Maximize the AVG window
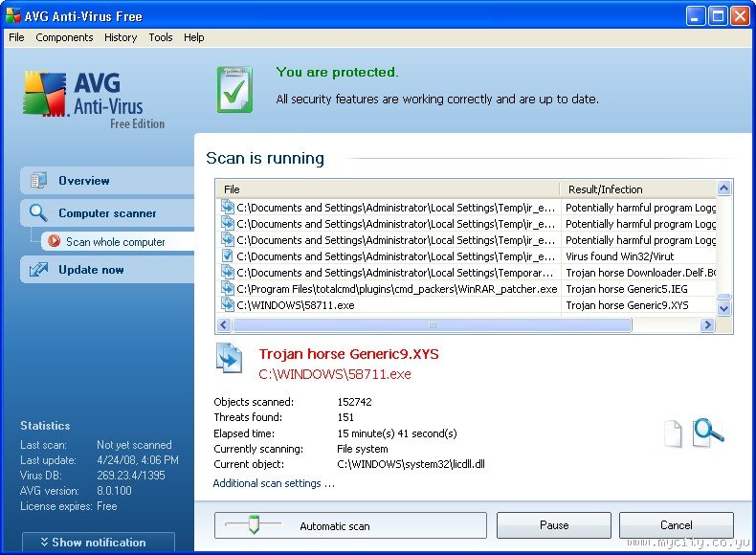Screen dimensions: 756x555 (718, 16)
